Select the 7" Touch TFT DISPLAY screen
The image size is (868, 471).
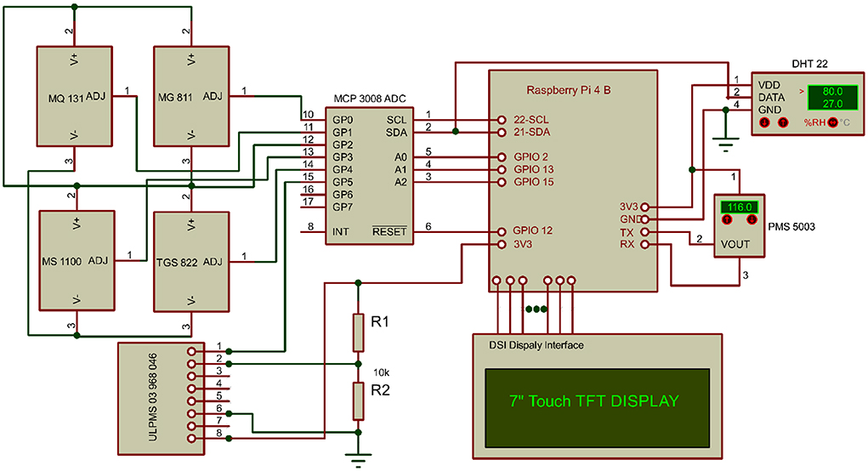598,408
